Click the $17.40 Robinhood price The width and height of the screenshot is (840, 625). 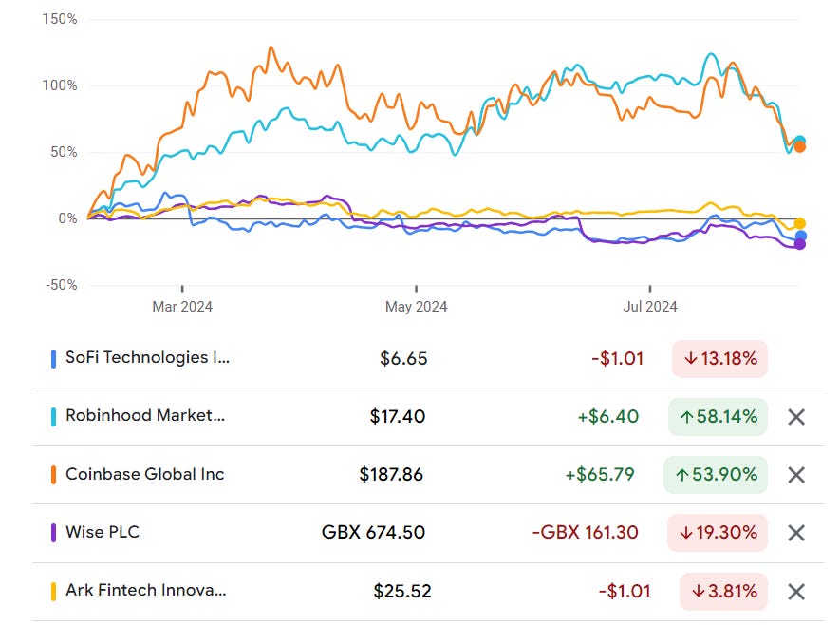[398, 416]
